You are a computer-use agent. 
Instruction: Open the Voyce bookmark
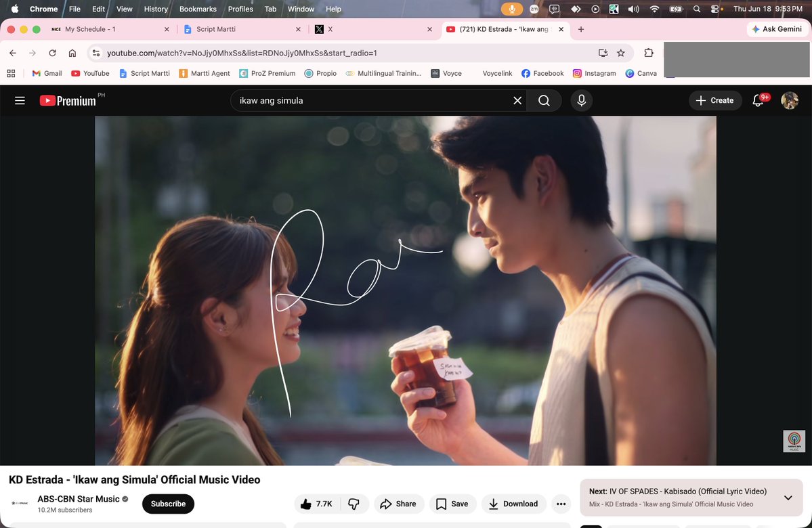click(446, 74)
